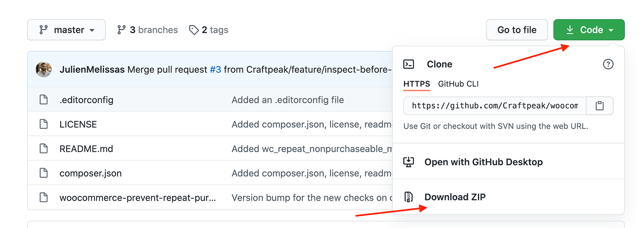Expand the master branch dropdown

(66, 30)
